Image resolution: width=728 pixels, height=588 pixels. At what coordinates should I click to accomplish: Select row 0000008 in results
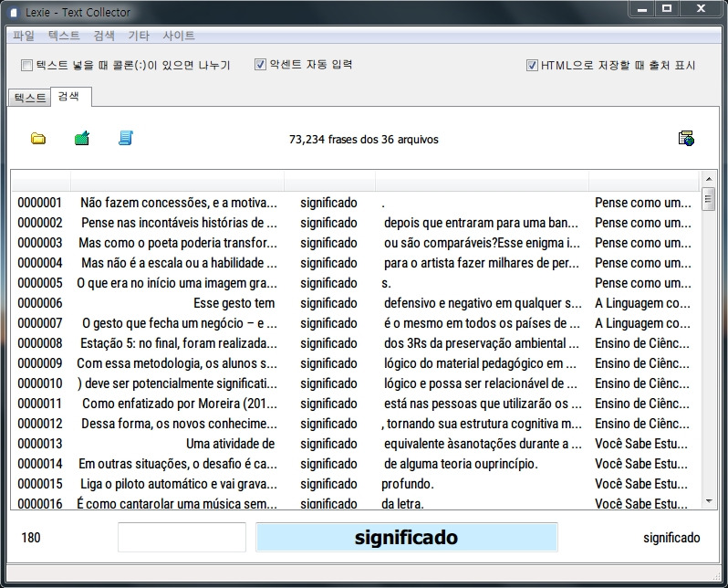pyautogui.click(x=355, y=343)
